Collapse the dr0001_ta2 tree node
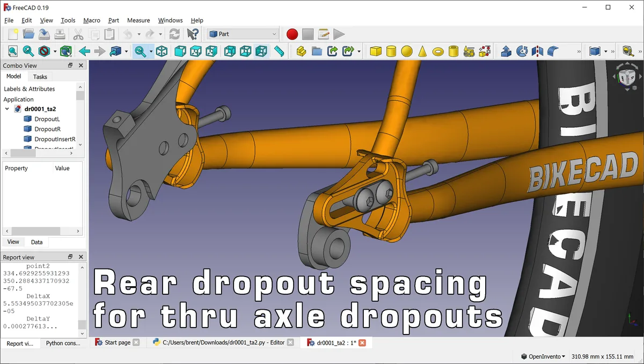Image resolution: width=644 pixels, height=364 pixels. coord(7,109)
